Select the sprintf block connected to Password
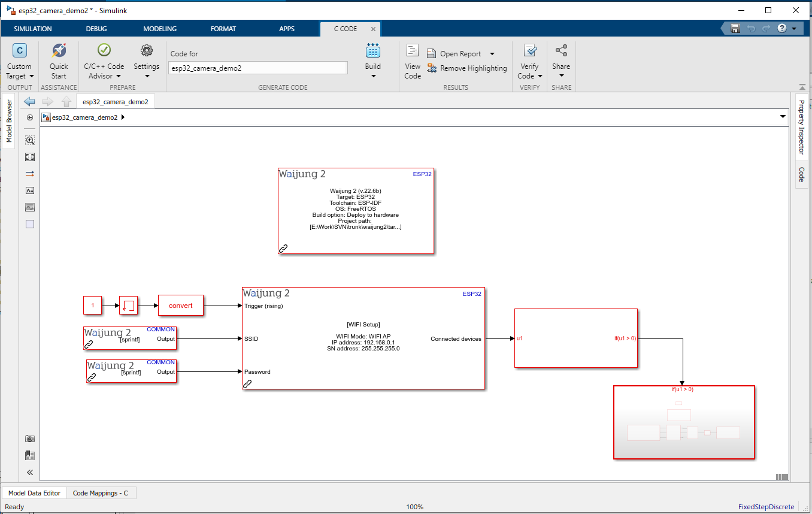Screen dimensions: 812x514 131,371
